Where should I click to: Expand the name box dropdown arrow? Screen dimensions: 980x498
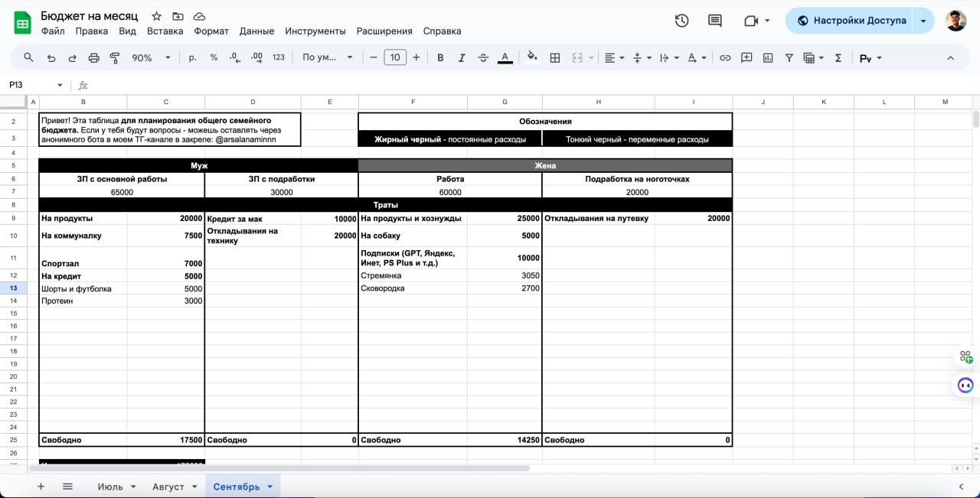coord(60,85)
